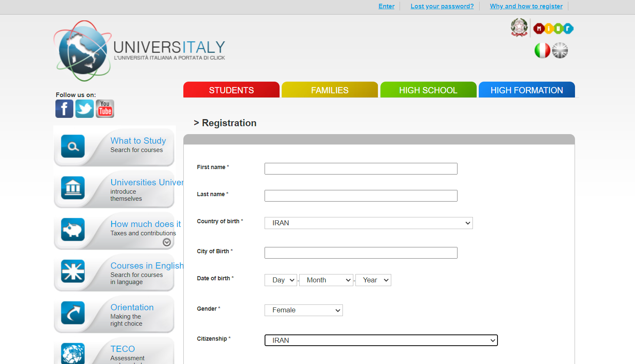Screen dimensions: 635x364
Task: Open the Country of birth dropdown
Action: (x=368, y=223)
